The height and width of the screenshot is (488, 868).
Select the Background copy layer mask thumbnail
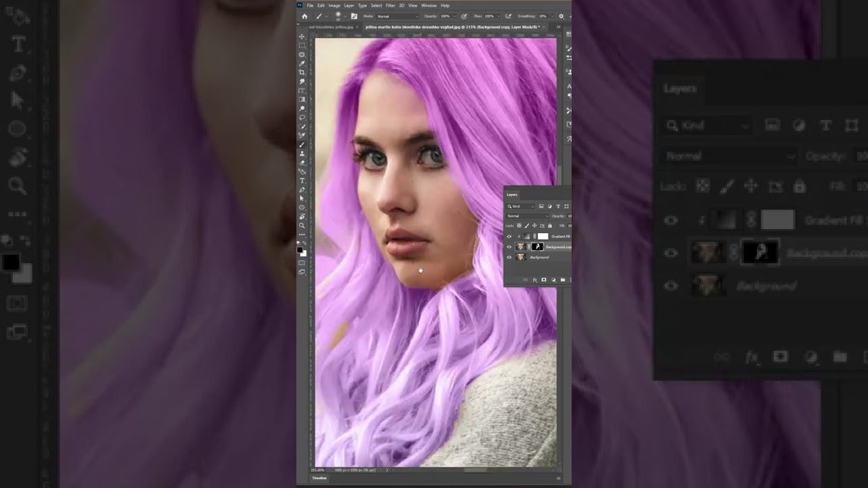pos(538,247)
